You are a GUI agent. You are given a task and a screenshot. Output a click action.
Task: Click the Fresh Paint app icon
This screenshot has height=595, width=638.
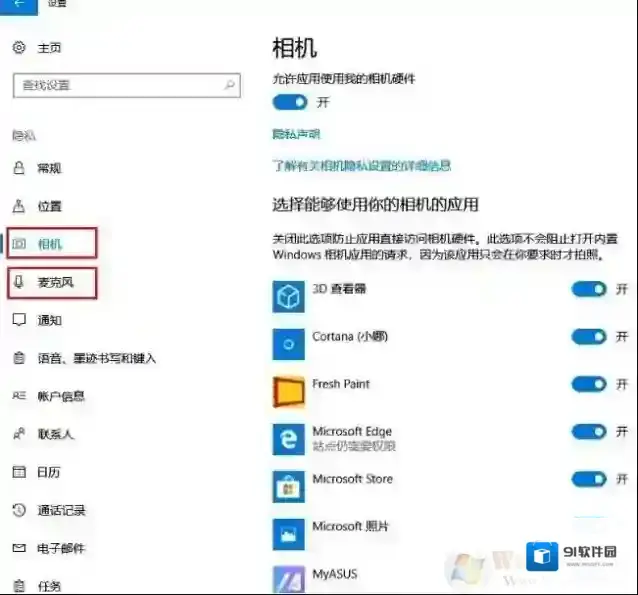coord(288,391)
